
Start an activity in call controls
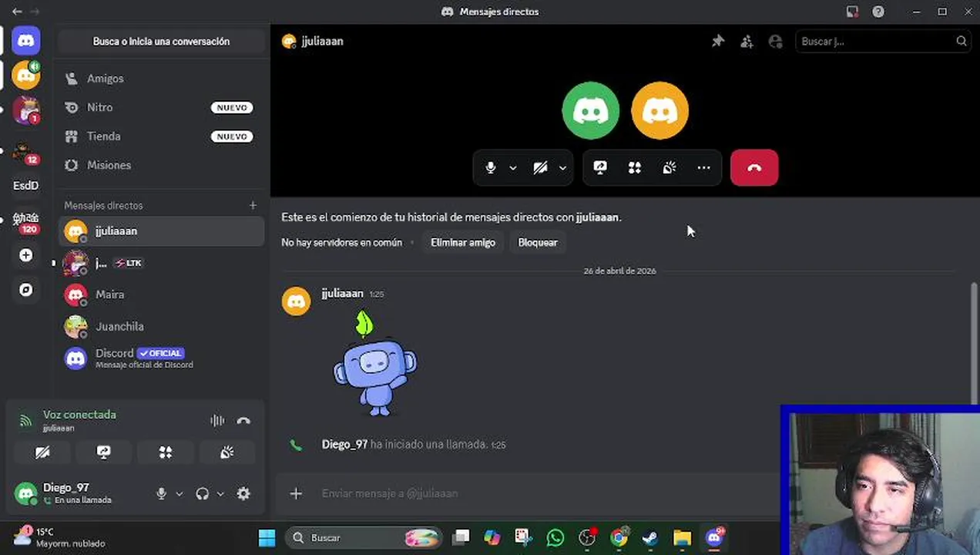coord(635,167)
